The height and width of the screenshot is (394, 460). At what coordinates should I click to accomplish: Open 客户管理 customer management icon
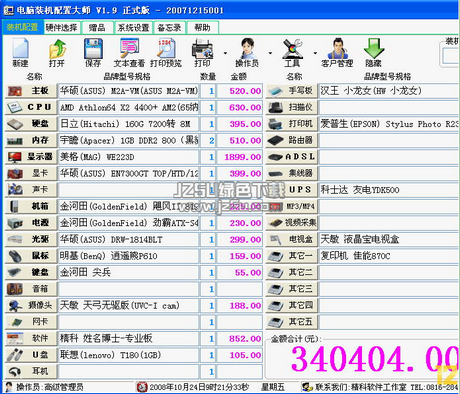(337, 53)
